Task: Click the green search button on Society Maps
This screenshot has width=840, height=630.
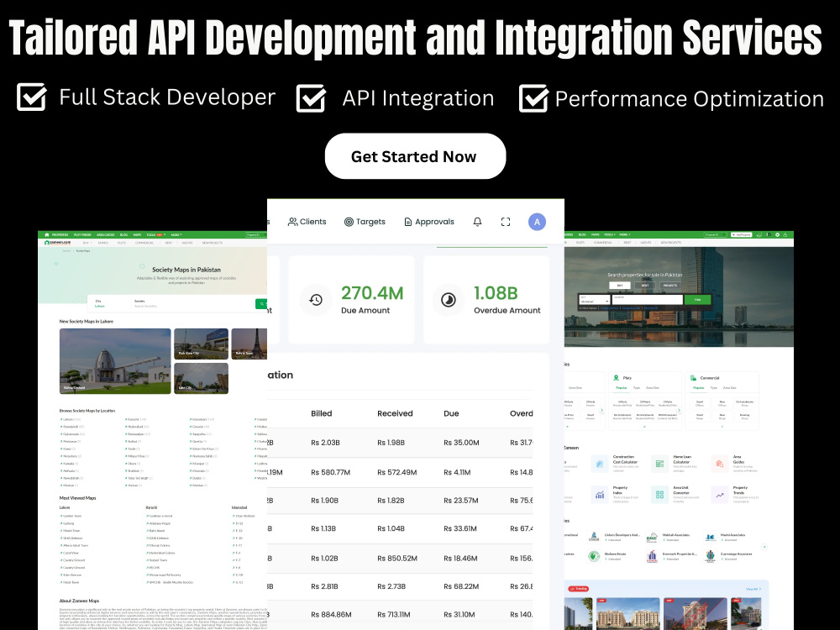Action: [261, 304]
